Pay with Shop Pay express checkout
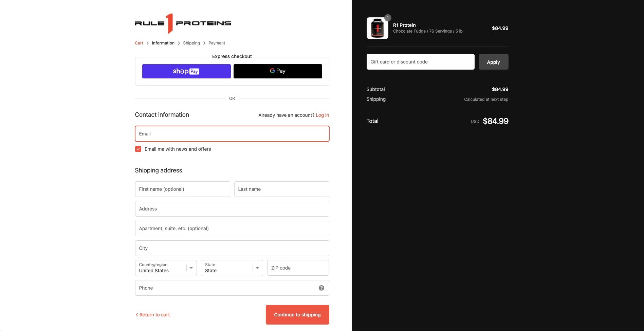Image resolution: width=644 pixels, height=331 pixels. point(186,71)
